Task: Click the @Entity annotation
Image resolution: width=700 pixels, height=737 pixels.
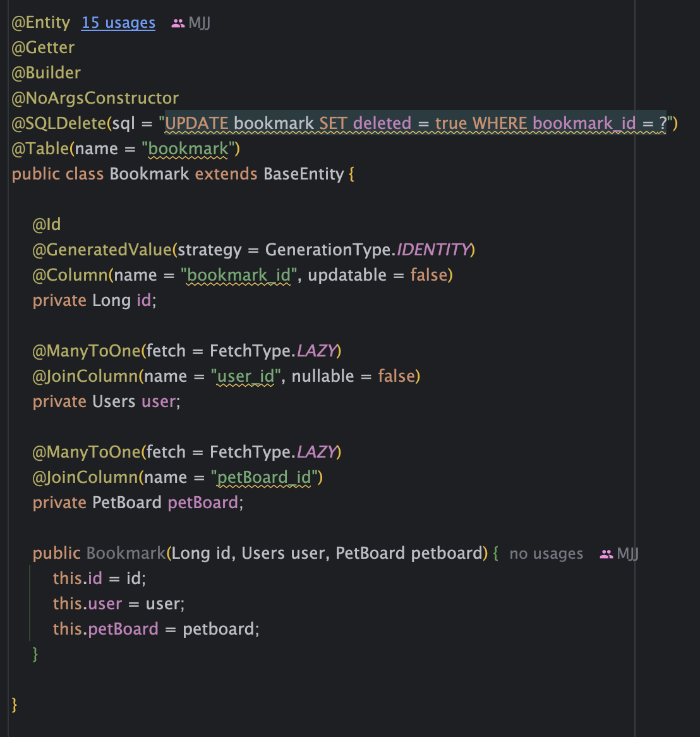Action: [41, 23]
